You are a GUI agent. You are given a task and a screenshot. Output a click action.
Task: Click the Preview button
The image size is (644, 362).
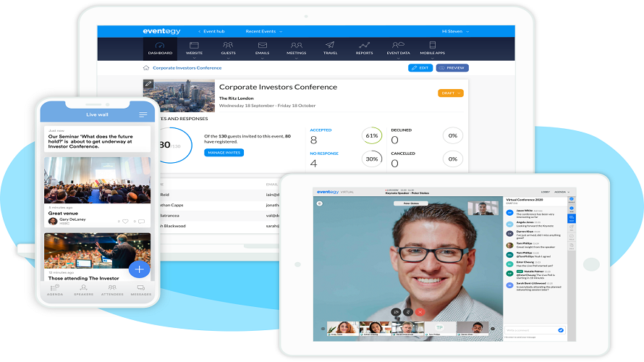tap(452, 68)
